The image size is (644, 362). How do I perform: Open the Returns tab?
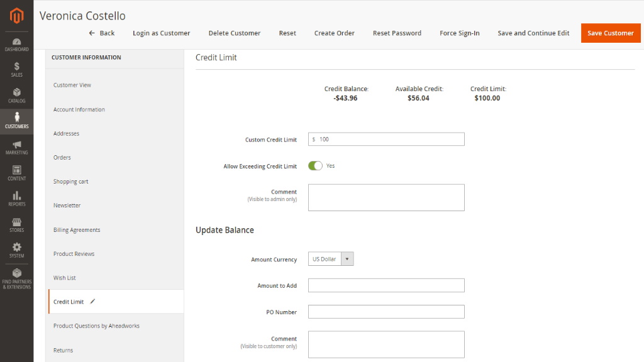64,350
